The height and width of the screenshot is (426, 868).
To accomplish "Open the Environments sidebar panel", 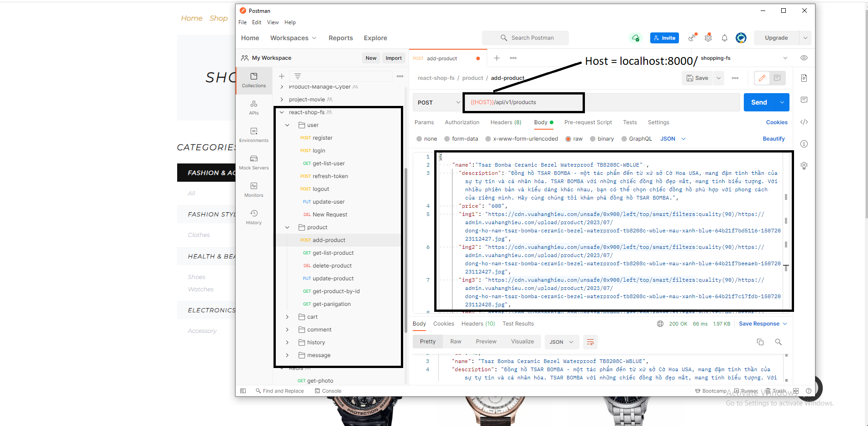I will pyautogui.click(x=254, y=134).
